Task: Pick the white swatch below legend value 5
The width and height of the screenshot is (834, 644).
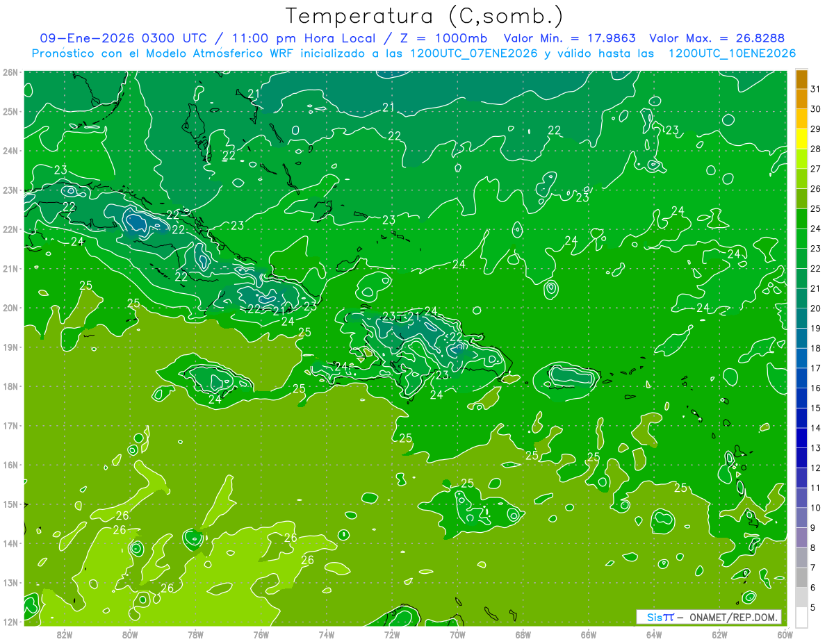Action: [x=801, y=617]
